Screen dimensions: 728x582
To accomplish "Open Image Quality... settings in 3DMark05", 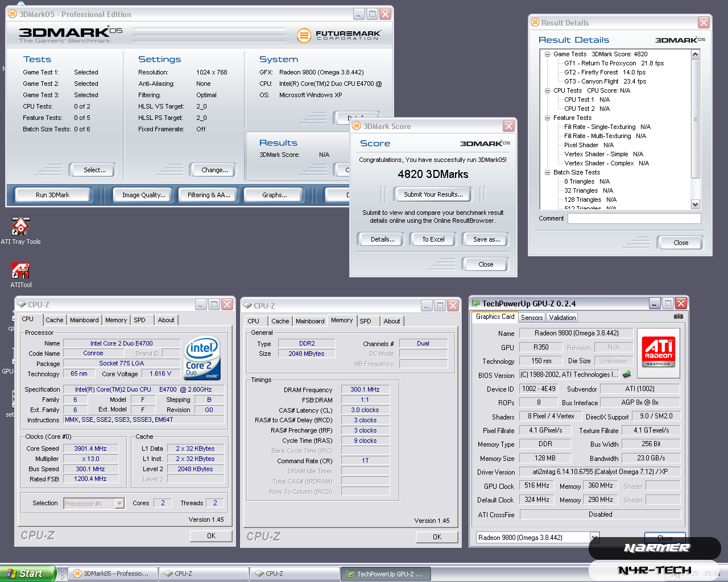I will pos(144,195).
